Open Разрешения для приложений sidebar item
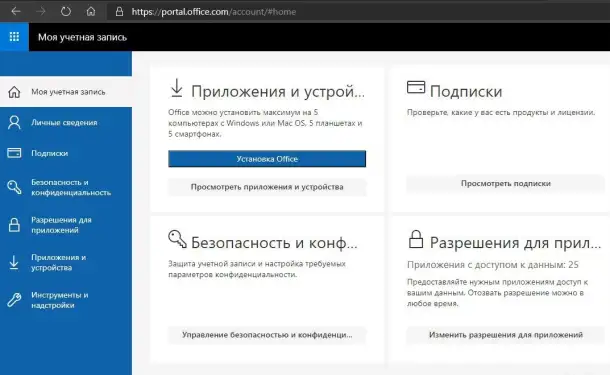The image size is (610, 375). (x=66, y=225)
